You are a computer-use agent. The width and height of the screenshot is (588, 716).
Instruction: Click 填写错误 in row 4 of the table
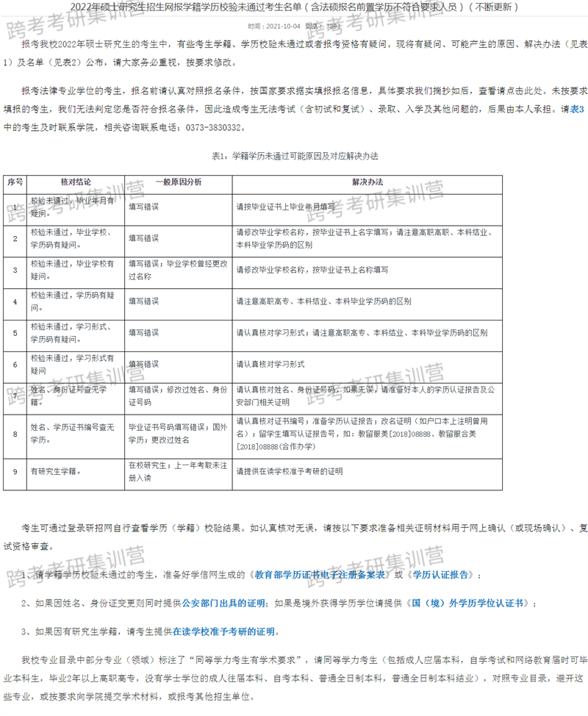pyautogui.click(x=144, y=301)
